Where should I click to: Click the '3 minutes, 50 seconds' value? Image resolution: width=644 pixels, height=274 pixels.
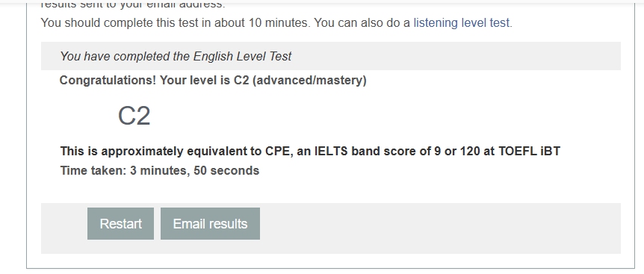point(195,170)
